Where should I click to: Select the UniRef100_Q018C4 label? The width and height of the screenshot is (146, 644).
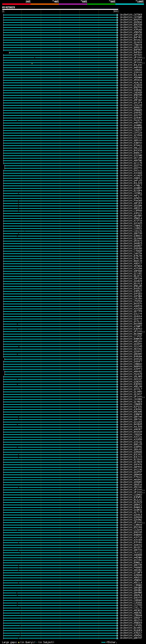pos(131,60)
